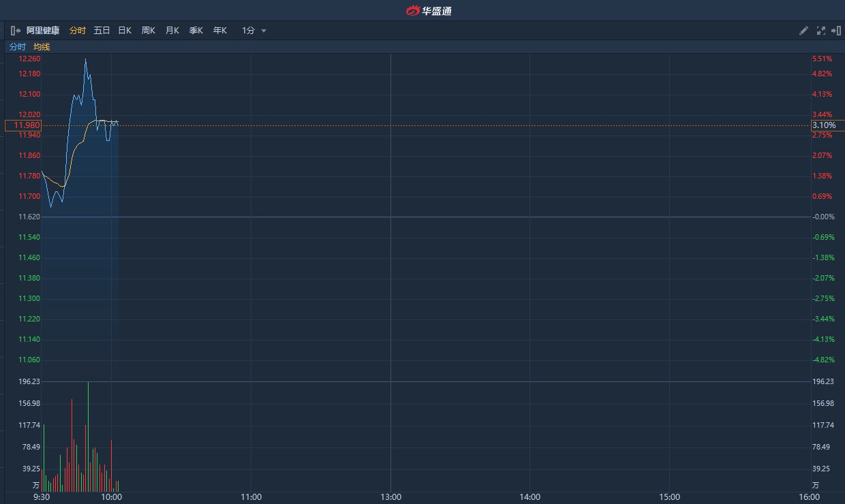Screen dimensions: 845x504
Task: Open the 周K weekly candlestick tab
Action: tap(149, 31)
